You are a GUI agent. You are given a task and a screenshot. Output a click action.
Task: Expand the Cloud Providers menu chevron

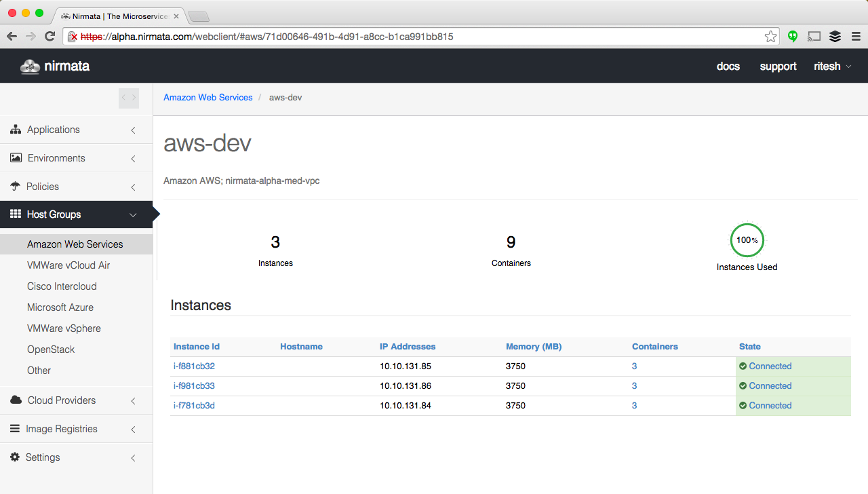tap(134, 401)
